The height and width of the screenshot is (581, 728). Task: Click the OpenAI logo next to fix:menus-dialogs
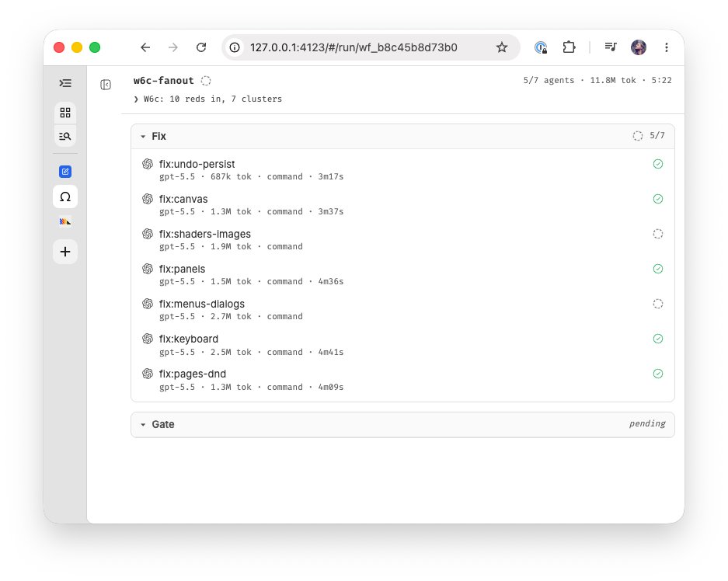pos(148,304)
